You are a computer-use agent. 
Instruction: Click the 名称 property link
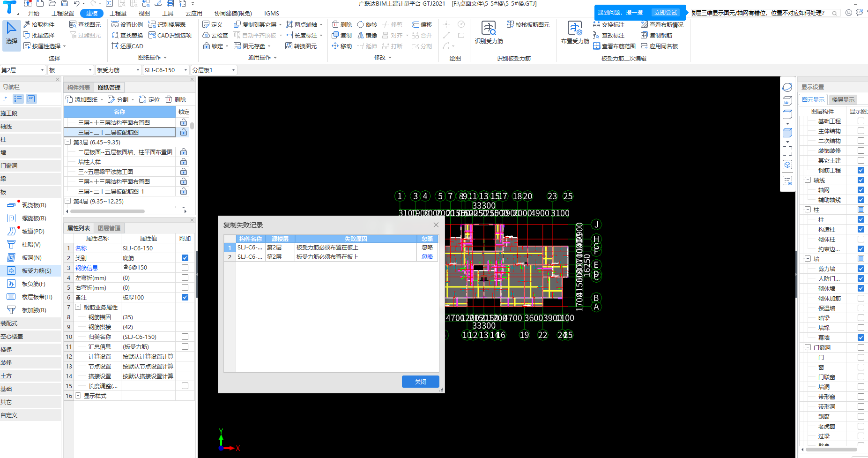[x=81, y=248]
